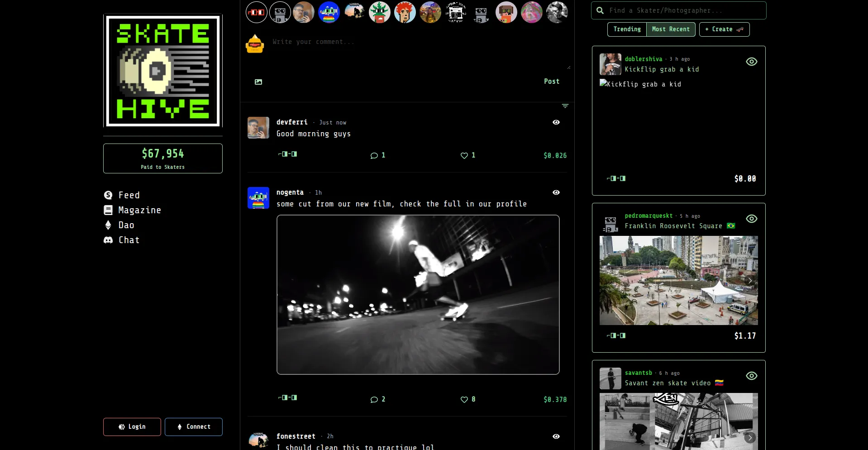Click the heart icon on nogenta's post
Viewport: 868px width, 450px height.
point(464,399)
